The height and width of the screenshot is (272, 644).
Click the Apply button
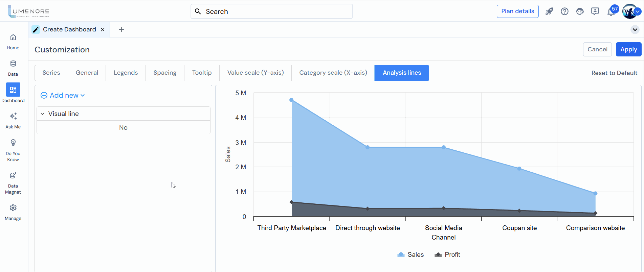pos(628,49)
